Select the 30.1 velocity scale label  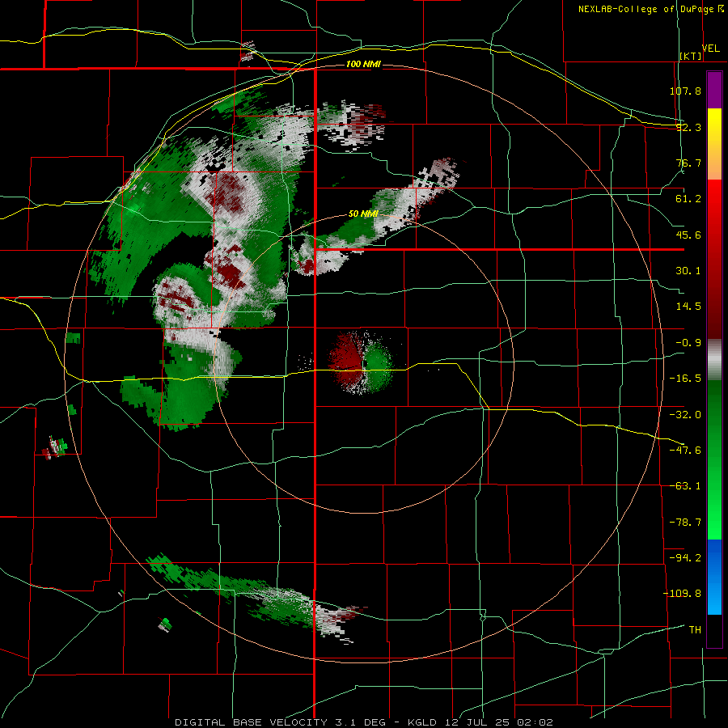pos(688,271)
